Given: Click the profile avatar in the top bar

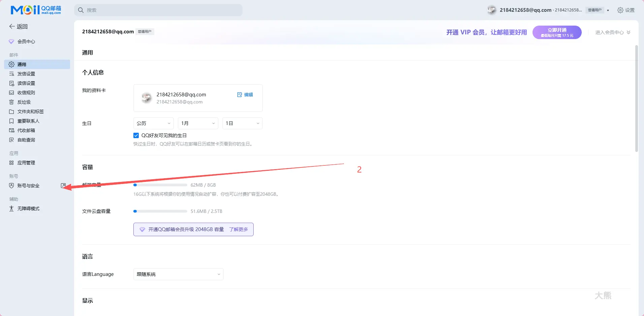Looking at the screenshot, I should click(492, 10).
